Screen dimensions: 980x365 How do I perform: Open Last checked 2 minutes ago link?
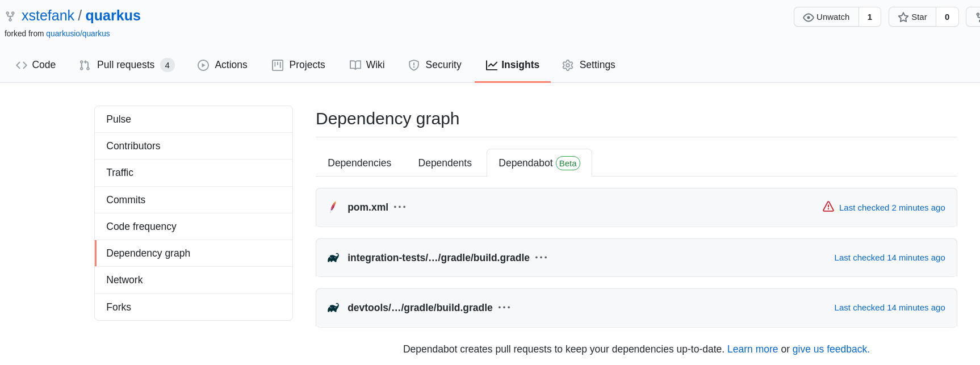point(892,208)
